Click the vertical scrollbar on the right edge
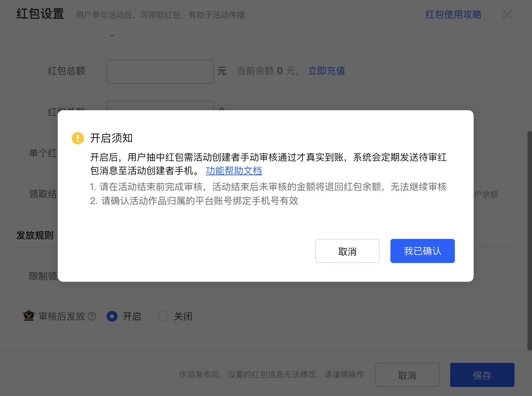The height and width of the screenshot is (396, 532). (x=529, y=241)
